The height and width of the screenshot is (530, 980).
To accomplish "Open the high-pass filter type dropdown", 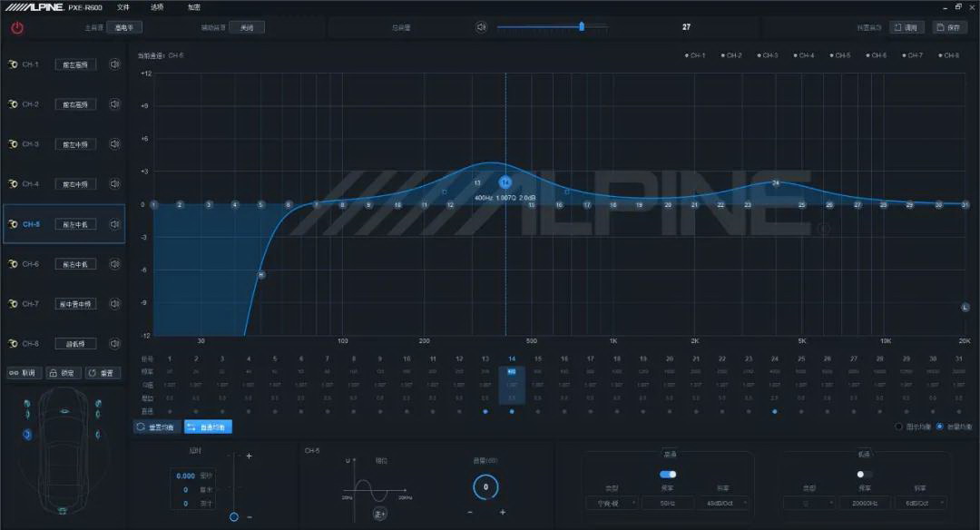I will (612, 503).
